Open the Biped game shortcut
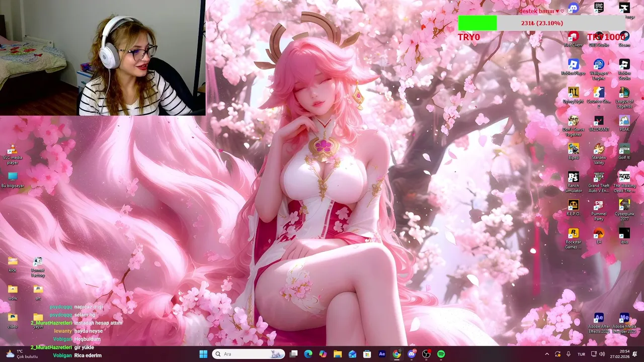This screenshot has width=644, height=362. [573, 152]
